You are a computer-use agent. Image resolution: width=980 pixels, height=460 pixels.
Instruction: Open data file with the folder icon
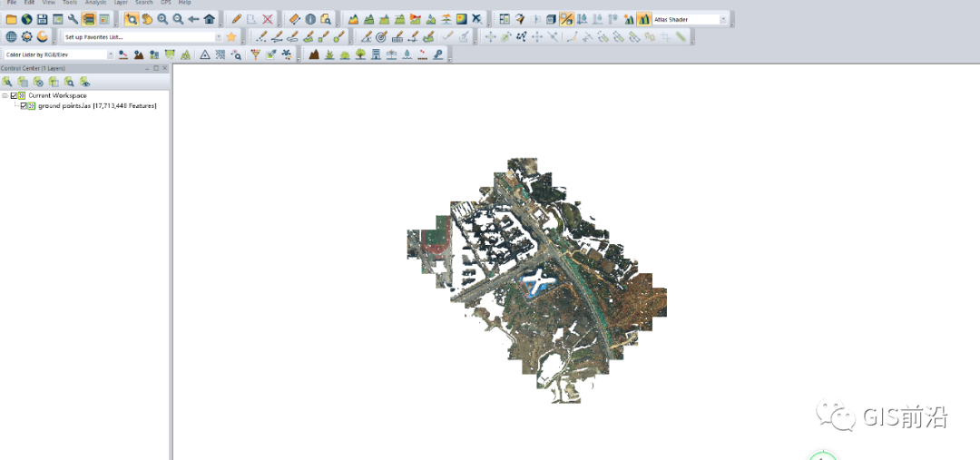click(x=11, y=19)
